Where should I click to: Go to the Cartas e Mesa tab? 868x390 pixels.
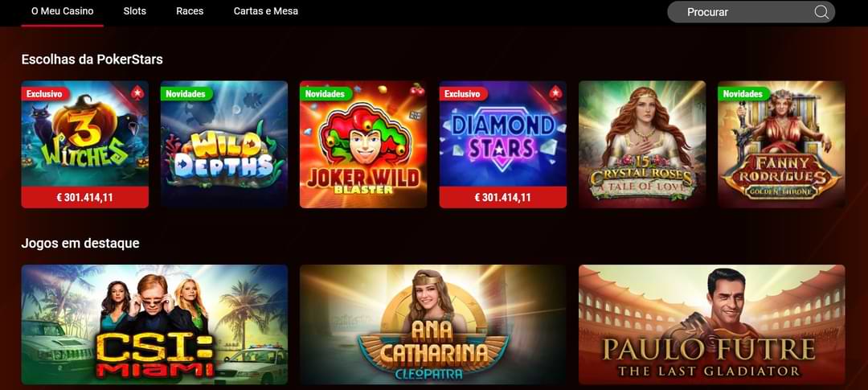pyautogui.click(x=266, y=11)
